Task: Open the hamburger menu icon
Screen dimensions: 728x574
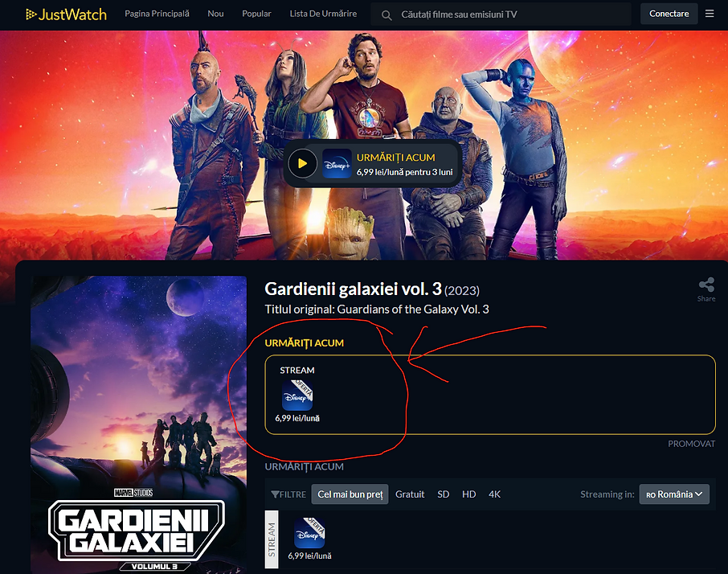Action: pyautogui.click(x=710, y=14)
